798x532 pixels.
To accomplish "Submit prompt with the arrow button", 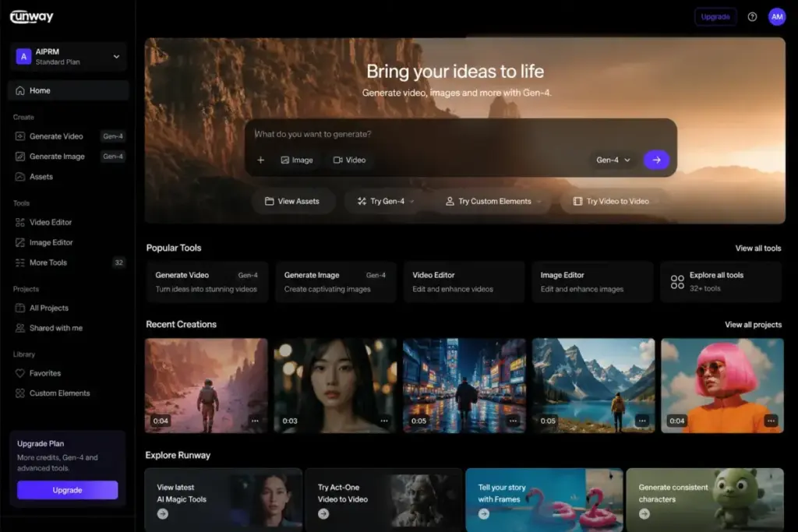I will [x=656, y=160].
